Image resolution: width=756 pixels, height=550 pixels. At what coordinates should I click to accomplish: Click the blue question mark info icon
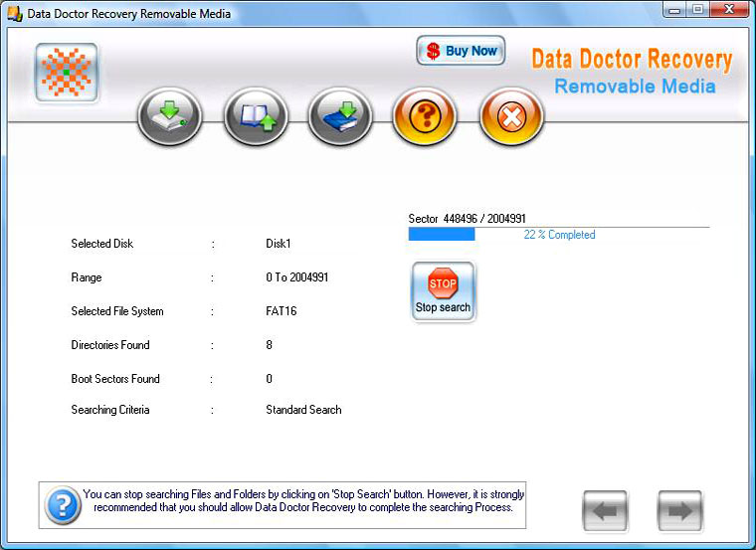coord(63,505)
